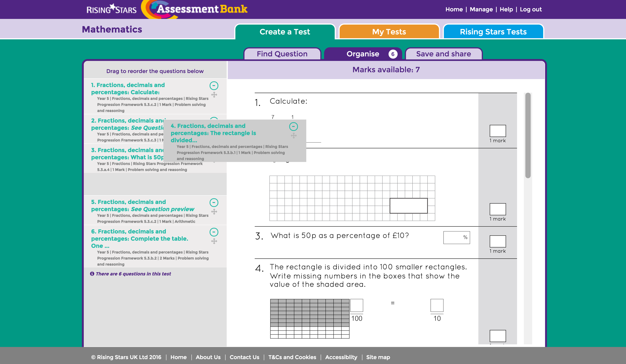The height and width of the screenshot is (364, 626).
Task: Remove question 6 using its minus icon
Action: click(214, 232)
